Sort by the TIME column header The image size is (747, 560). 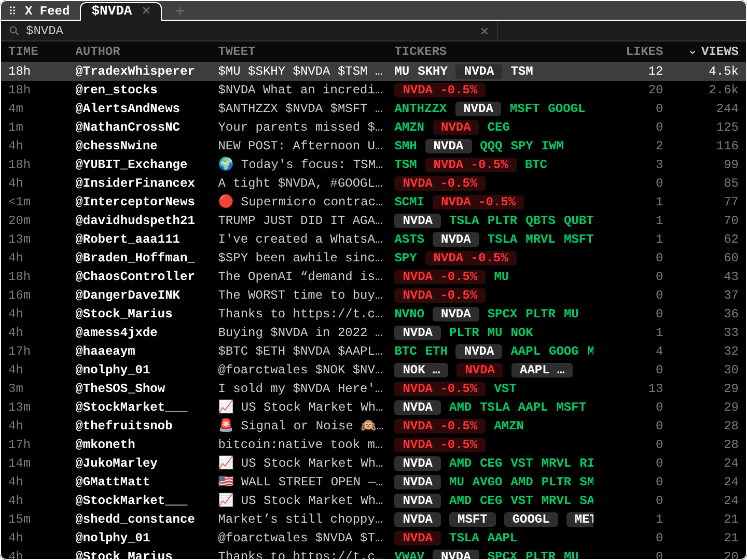[23, 51]
